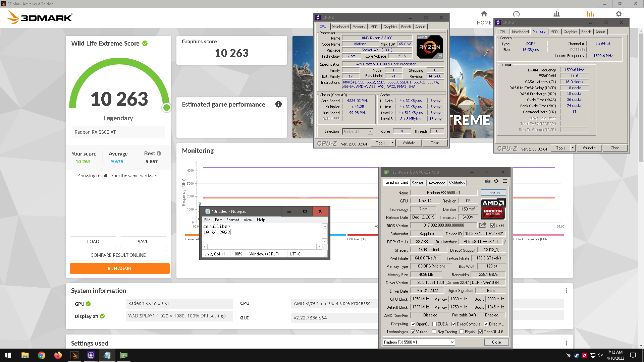The height and width of the screenshot is (362, 644).
Task: Open File Explorer from the taskbar
Action: pos(25,355)
